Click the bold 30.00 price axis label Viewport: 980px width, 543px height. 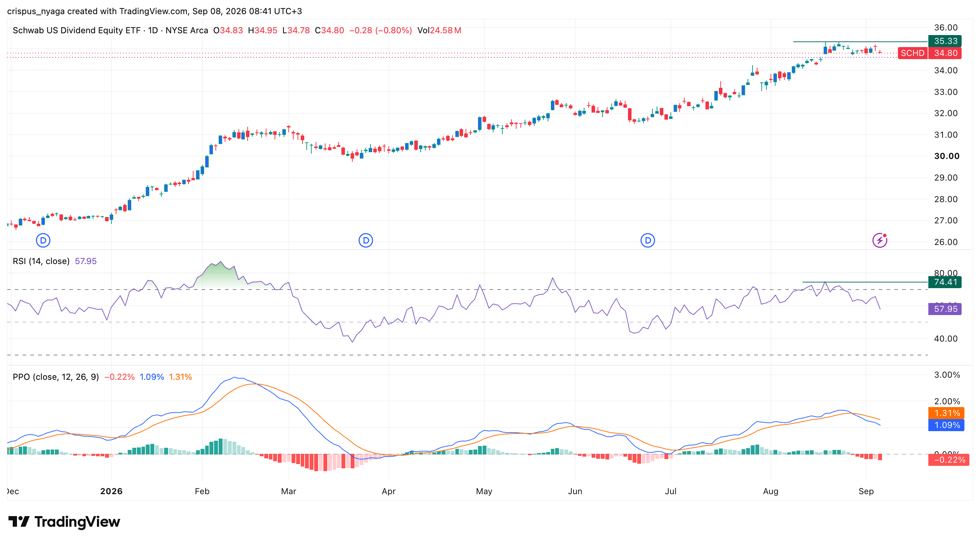click(946, 156)
